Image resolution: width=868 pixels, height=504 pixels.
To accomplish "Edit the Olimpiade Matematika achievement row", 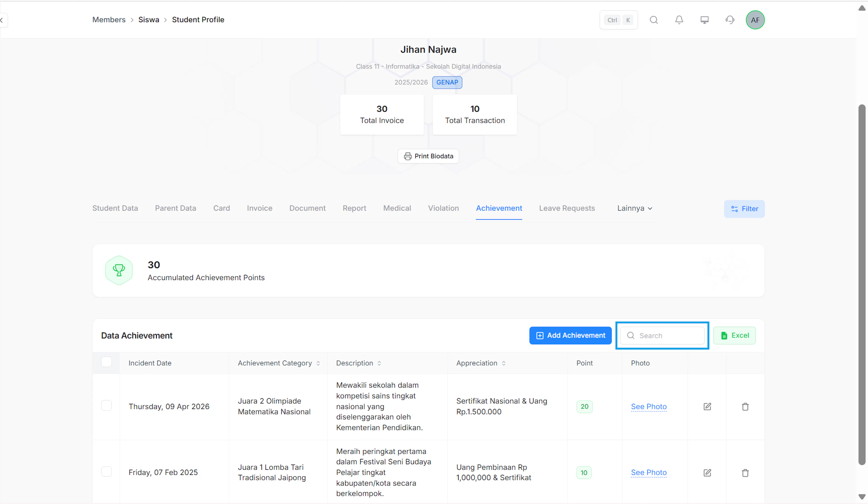I will (707, 407).
